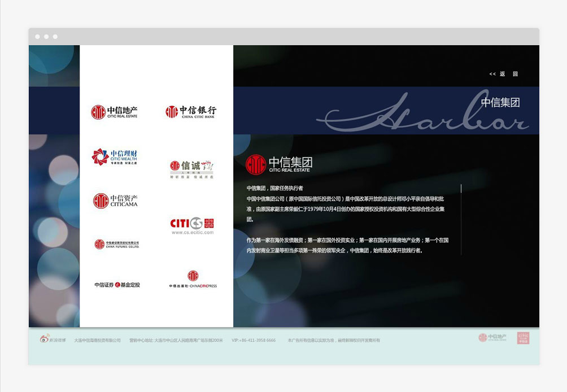Choose the CITICAMA asset logo
This screenshot has width=567, height=392.
[x=115, y=201]
